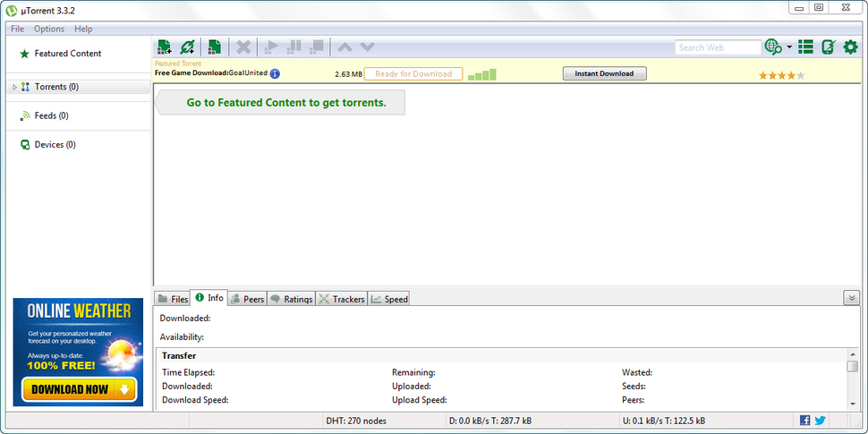
Task: Select Feeds in the sidebar
Action: (x=51, y=115)
